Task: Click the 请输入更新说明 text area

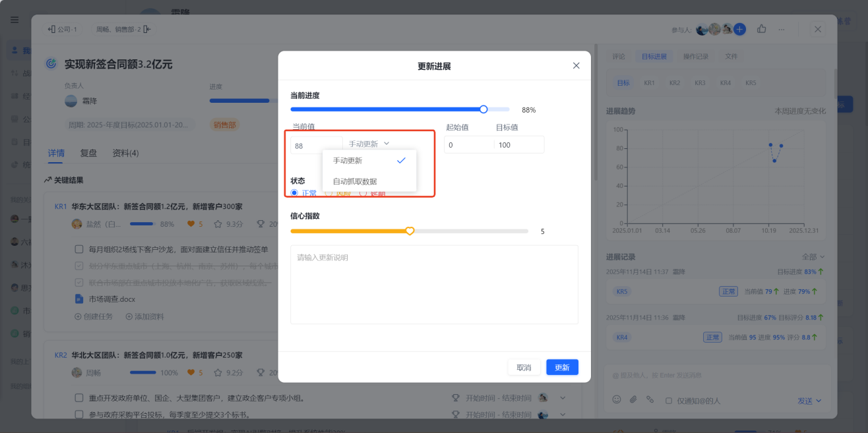Action: pyautogui.click(x=434, y=285)
